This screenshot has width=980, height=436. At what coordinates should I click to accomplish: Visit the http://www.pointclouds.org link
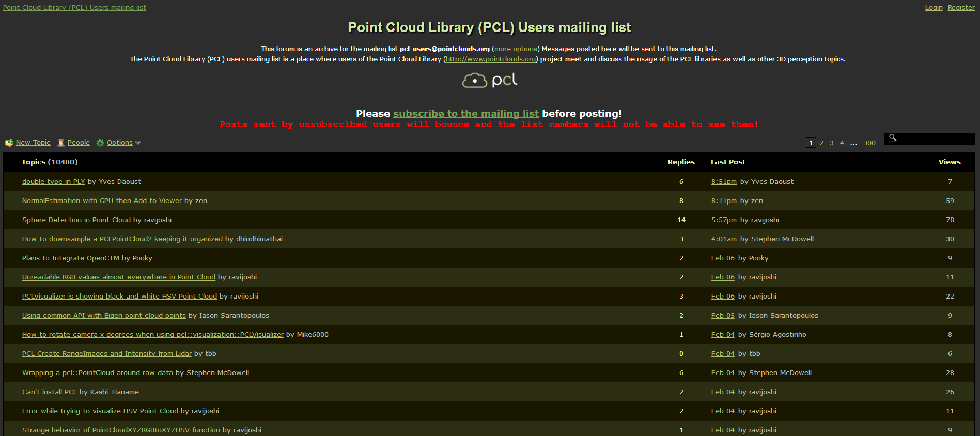[x=491, y=59]
